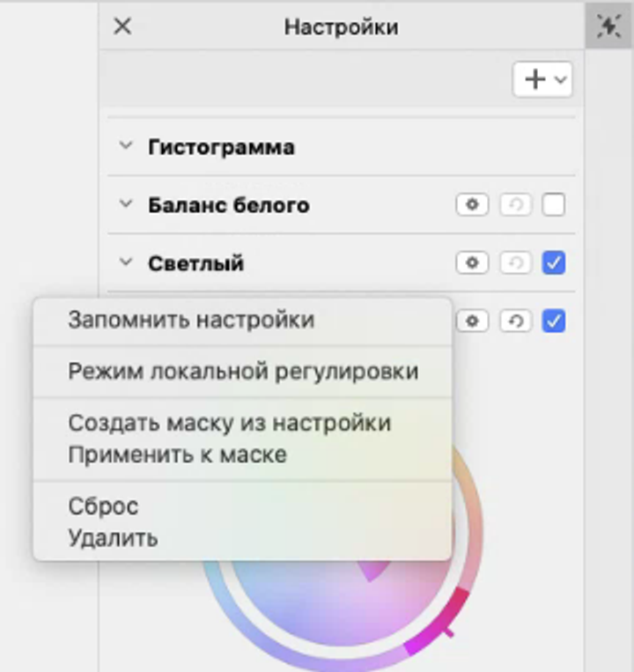This screenshot has width=634, height=672.
Task: Click the magic wand auto-enhance icon
Action: [x=608, y=27]
